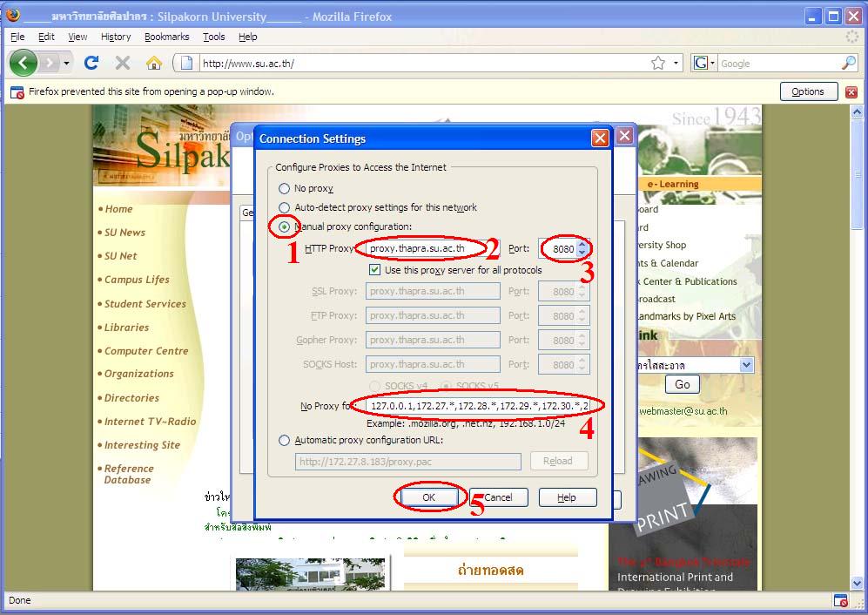Close the Options window behind the dialog
The image size is (868, 615).
(x=624, y=136)
